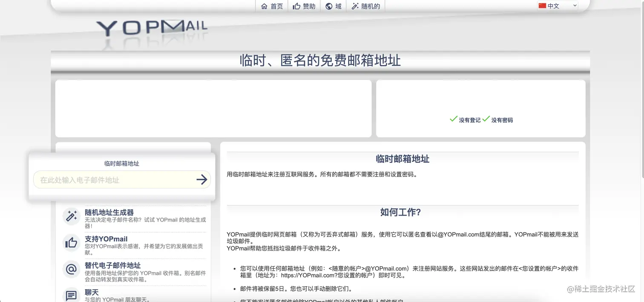
Task: Click the page title 临时、匿名的免费邮箱地址
Action: [320, 60]
